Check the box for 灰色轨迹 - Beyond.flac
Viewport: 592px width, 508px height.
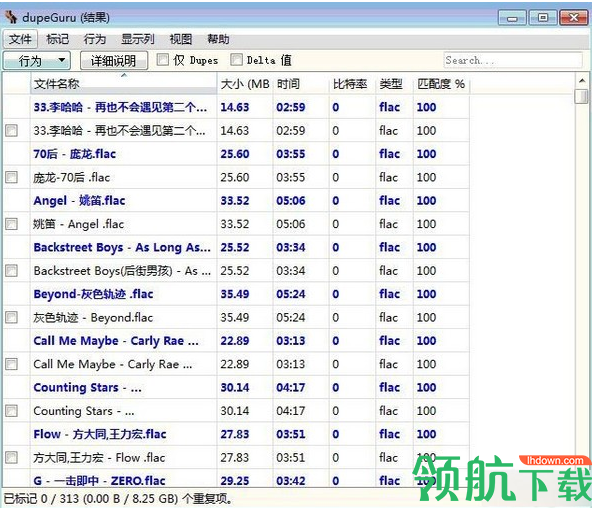[12, 317]
